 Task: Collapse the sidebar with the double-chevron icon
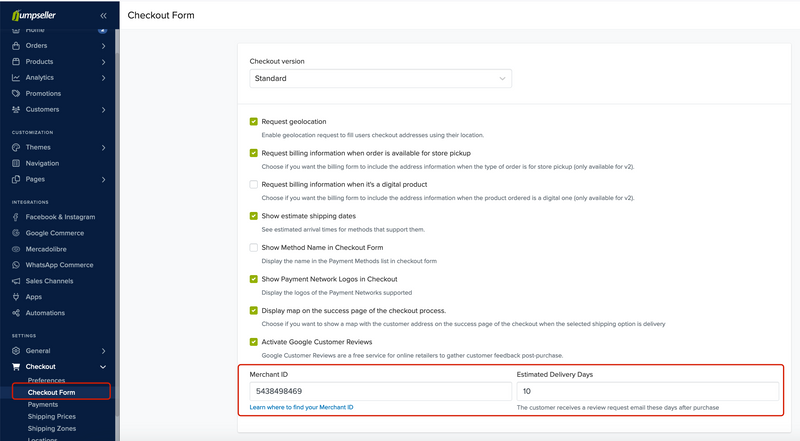pyautogui.click(x=104, y=15)
